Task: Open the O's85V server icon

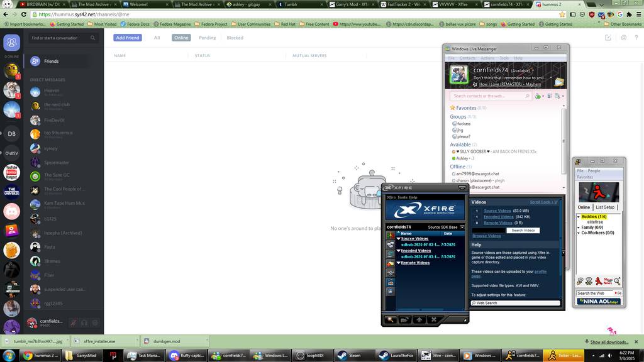Action: tap(11, 153)
